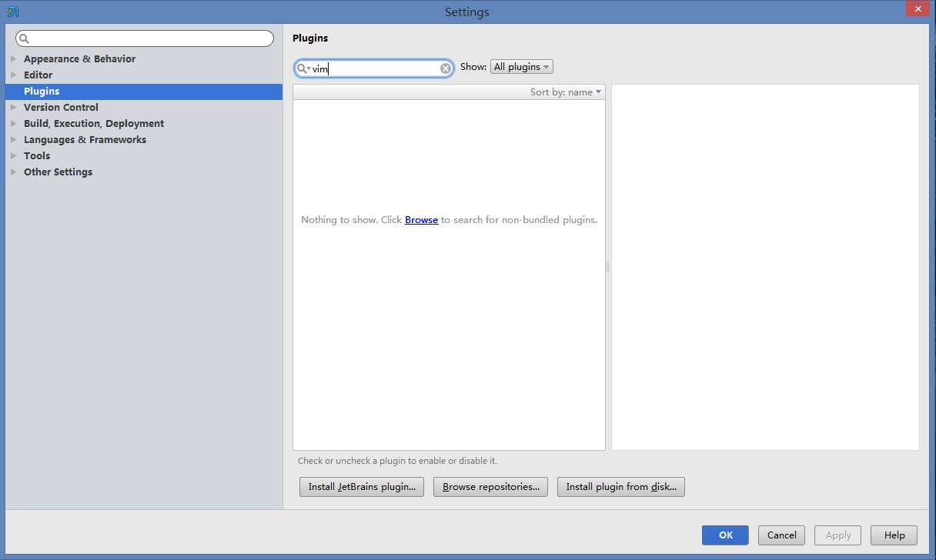Expand the Tools settings node
This screenshot has width=936, height=560.
[x=13, y=155]
